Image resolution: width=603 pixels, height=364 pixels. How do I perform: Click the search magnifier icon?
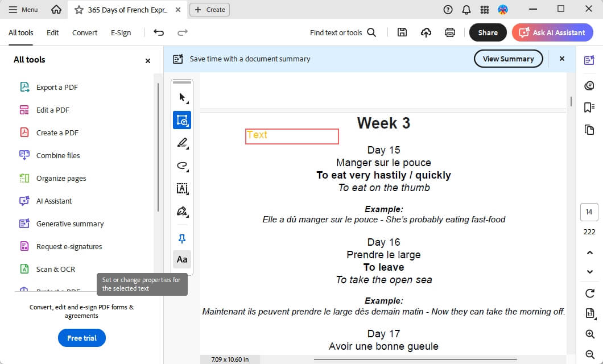tap(371, 32)
